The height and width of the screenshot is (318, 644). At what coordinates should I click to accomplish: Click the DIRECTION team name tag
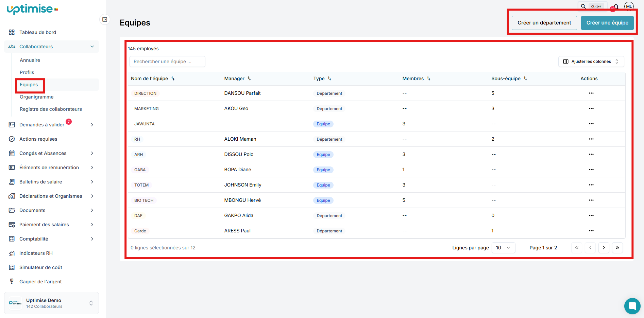point(146,93)
